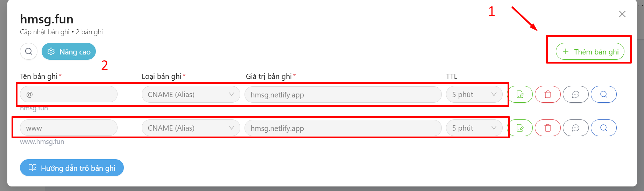Open the TTL dropdown for www record
Image resolution: width=644 pixels, height=191 pixels.
474,128
